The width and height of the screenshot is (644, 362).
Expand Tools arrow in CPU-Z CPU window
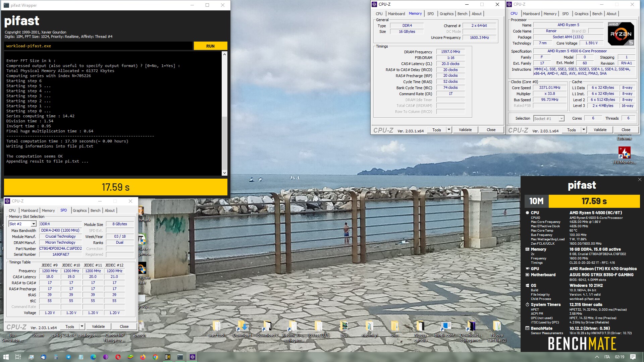point(584,130)
